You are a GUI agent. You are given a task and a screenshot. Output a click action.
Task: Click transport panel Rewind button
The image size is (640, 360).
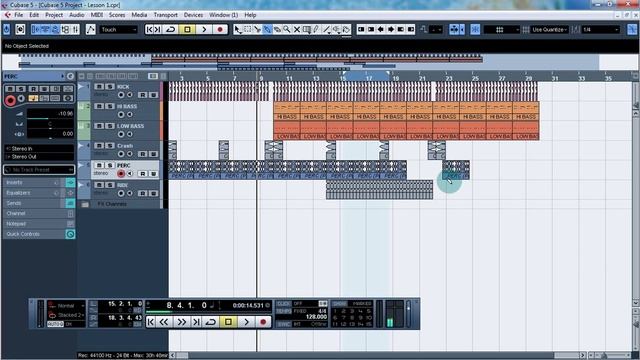click(164, 322)
